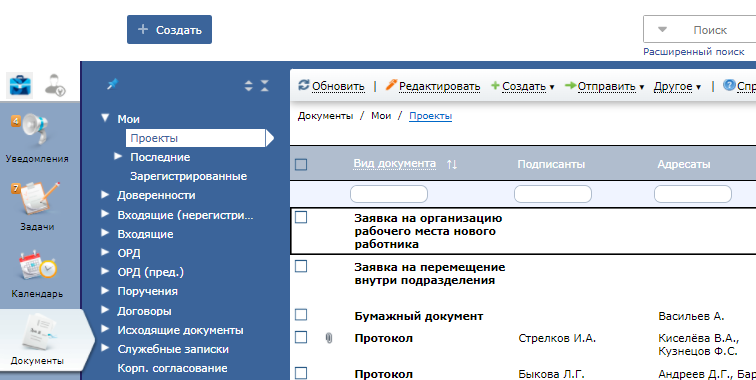Open the Отправить dropdown menu

pos(604,86)
